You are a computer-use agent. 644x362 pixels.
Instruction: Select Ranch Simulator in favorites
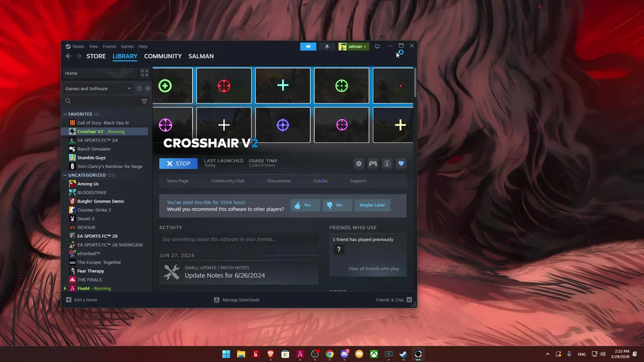point(105,149)
